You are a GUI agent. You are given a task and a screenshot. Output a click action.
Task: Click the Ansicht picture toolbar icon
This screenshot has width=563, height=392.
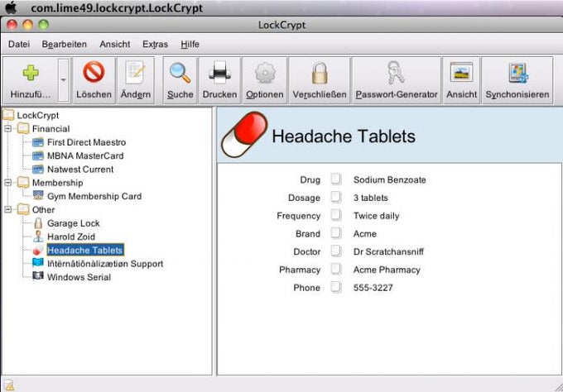(x=461, y=72)
